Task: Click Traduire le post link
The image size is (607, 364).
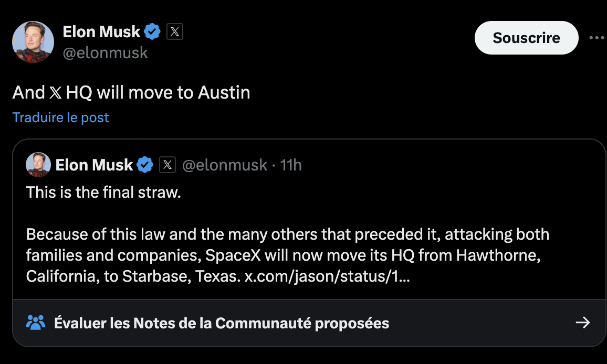Action: pos(60,117)
